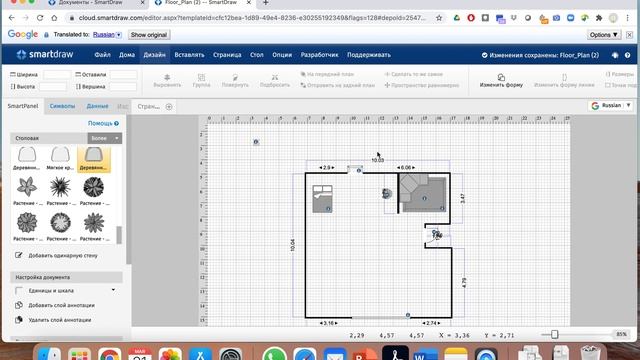Click Удалить слой аннотации

(x=60, y=320)
